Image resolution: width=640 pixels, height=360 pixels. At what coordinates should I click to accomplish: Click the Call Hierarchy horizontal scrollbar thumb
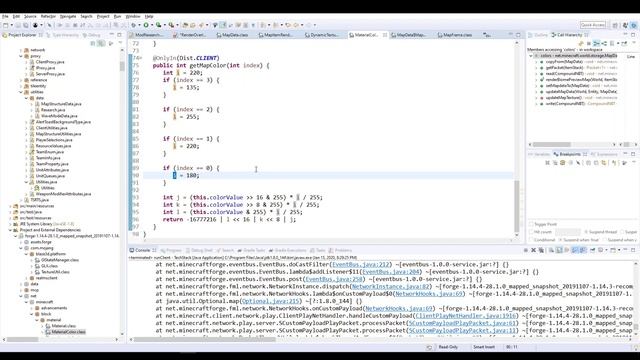pyautogui.click(x=551, y=144)
